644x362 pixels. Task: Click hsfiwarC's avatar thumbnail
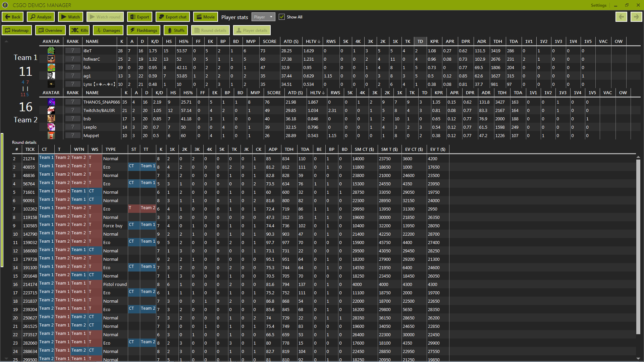[51, 59]
